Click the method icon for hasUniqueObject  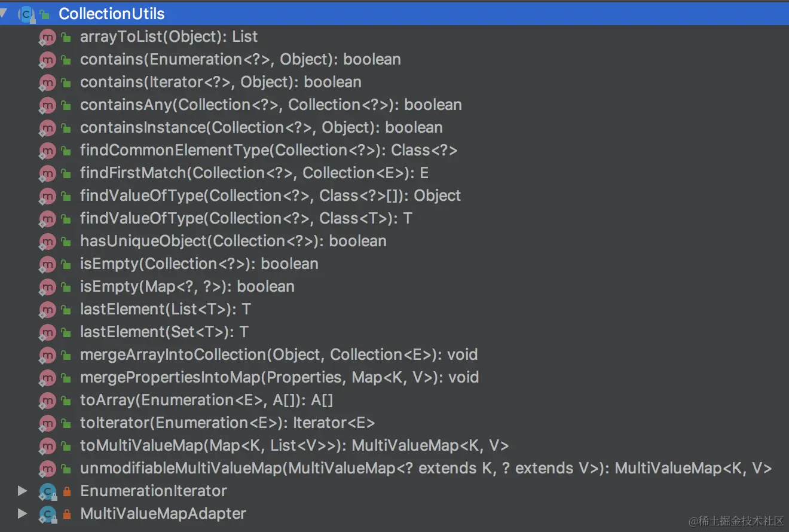pos(47,241)
